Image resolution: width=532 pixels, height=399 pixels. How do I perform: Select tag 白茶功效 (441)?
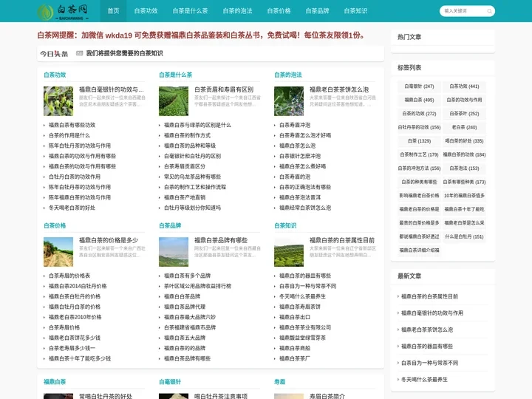464,86
